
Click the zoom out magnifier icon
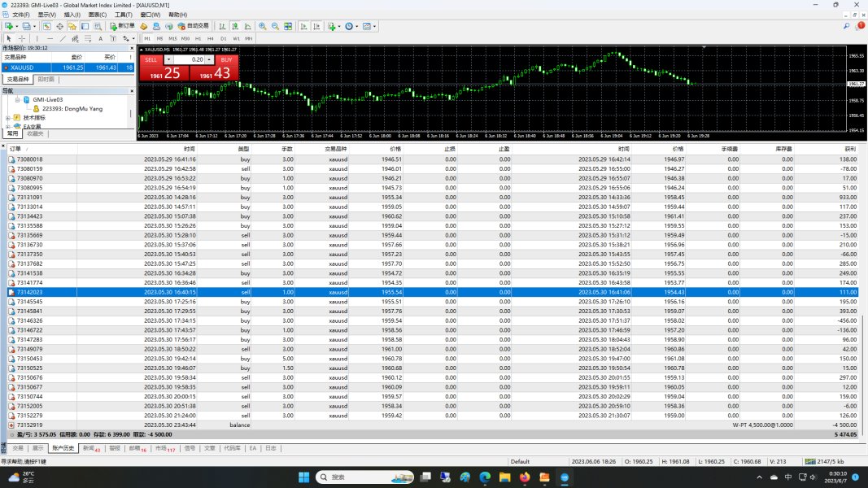pos(275,26)
